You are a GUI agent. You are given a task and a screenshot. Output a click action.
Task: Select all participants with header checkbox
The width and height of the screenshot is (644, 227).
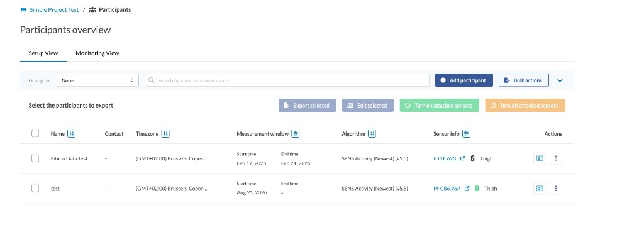pyautogui.click(x=35, y=133)
